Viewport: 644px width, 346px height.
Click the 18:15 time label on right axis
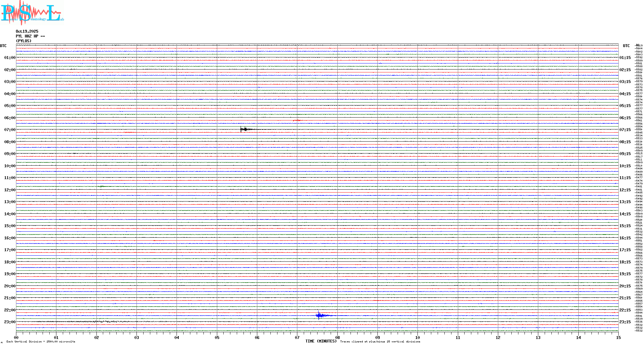click(x=625, y=262)
